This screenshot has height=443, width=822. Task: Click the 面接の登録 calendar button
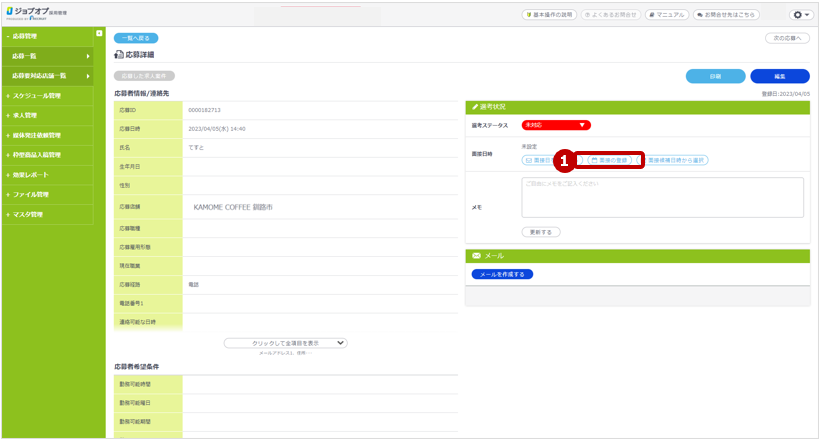(x=610, y=160)
